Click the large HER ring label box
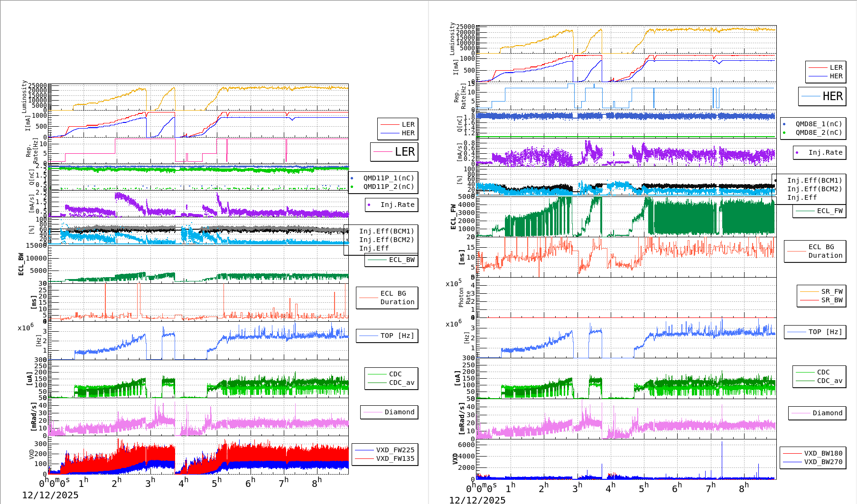This screenshot has height=504, width=857. [822, 96]
